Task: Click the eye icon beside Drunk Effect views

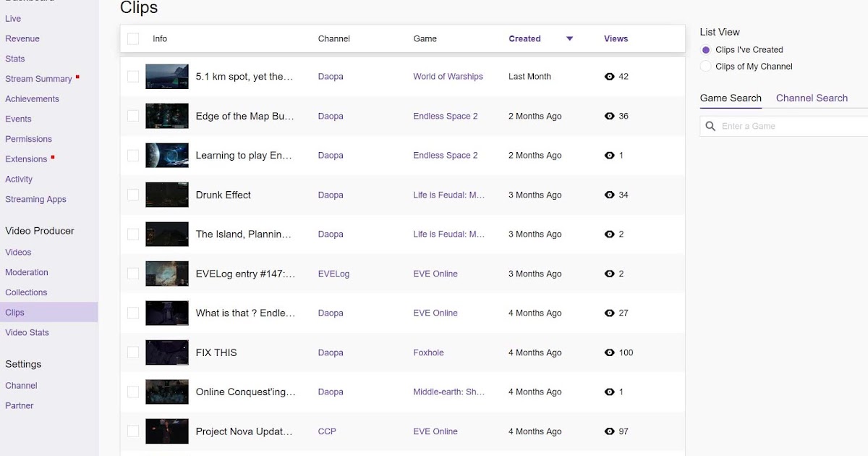Action: click(x=608, y=195)
